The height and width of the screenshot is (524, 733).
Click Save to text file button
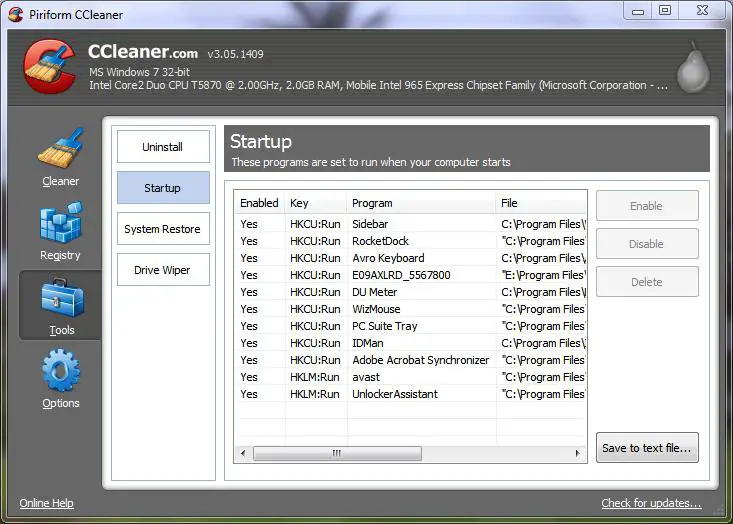coord(647,448)
